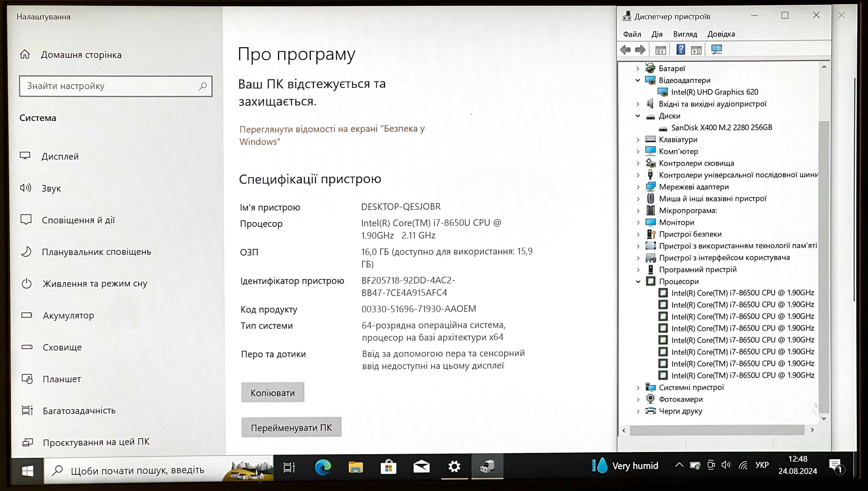This screenshot has height=491, width=868.
Task: Click the Копіювати button
Action: point(273,392)
